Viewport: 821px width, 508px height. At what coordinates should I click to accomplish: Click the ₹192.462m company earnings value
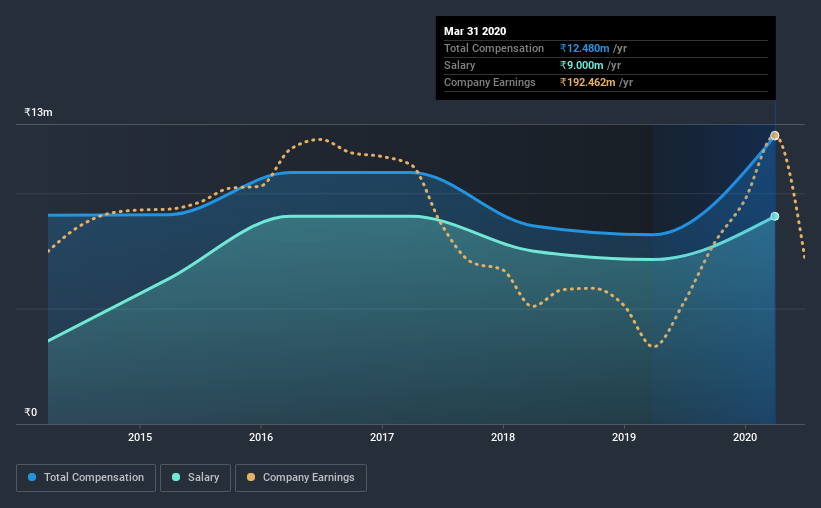pos(587,82)
